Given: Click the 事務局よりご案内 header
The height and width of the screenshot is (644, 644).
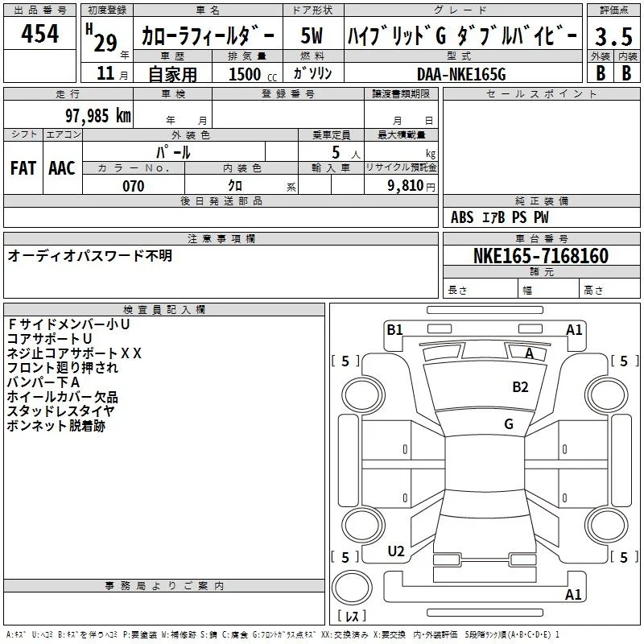Looking at the screenshot, I should [x=164, y=586].
